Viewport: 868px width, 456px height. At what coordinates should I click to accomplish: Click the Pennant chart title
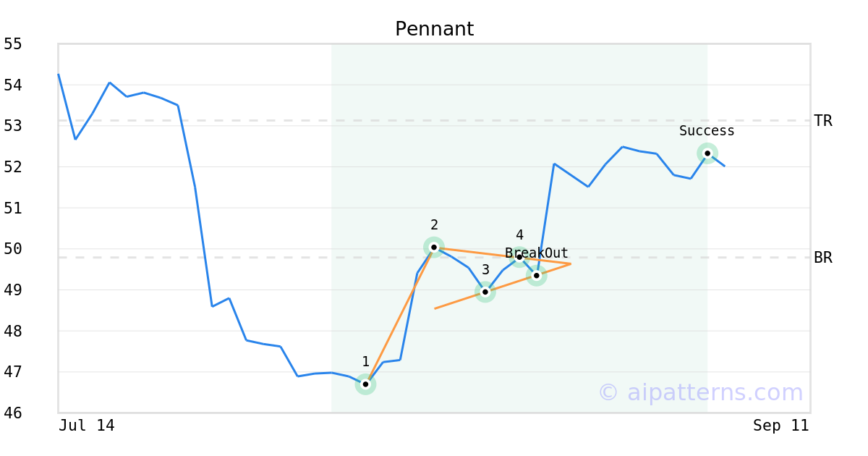point(434,29)
